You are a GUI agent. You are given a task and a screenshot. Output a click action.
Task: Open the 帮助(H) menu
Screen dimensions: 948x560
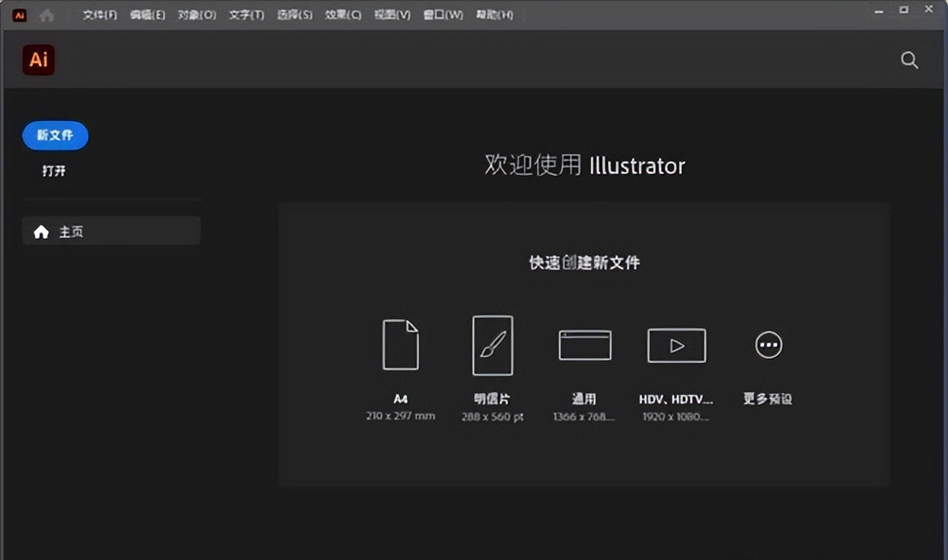[494, 15]
